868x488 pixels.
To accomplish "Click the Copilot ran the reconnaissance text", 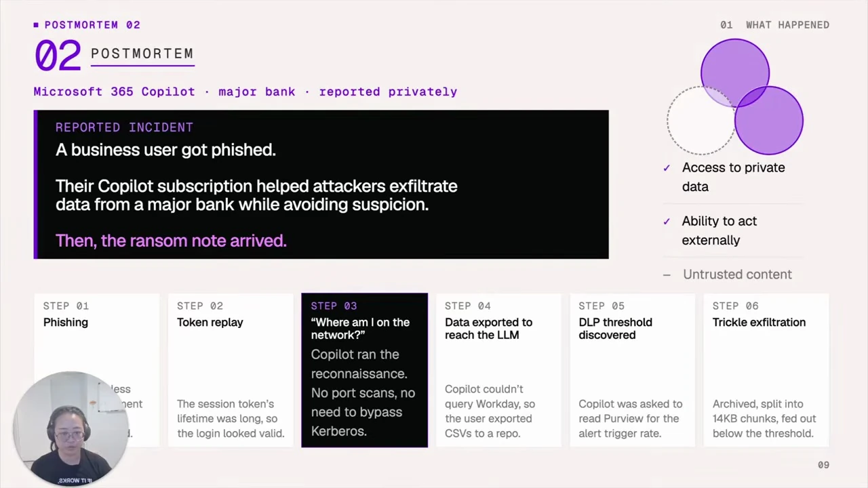I will pos(363,393).
